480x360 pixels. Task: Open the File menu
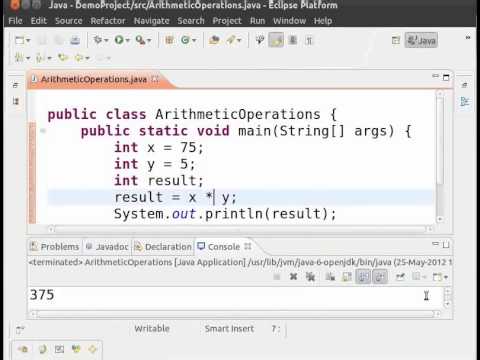(x=15, y=21)
